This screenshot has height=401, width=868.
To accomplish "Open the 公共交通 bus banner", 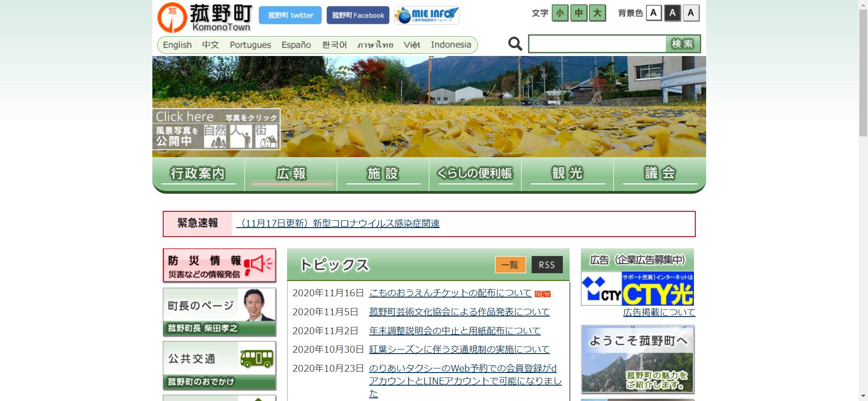I will point(219,365).
